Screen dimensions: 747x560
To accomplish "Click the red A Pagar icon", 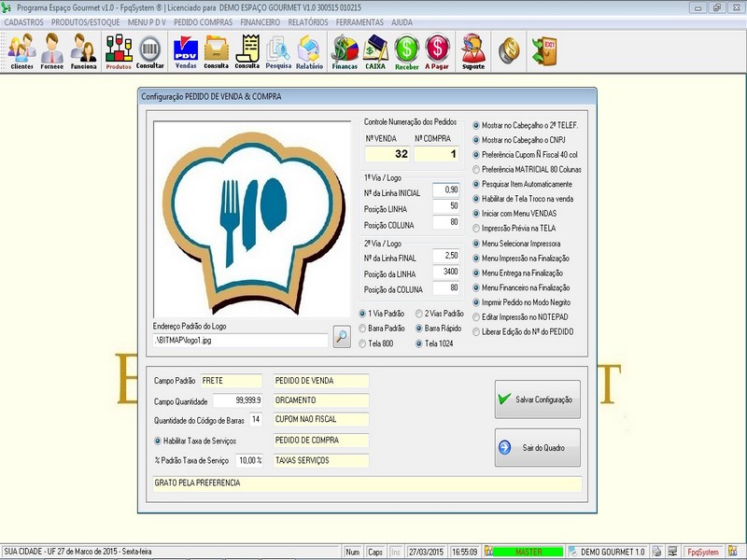I will click(437, 51).
